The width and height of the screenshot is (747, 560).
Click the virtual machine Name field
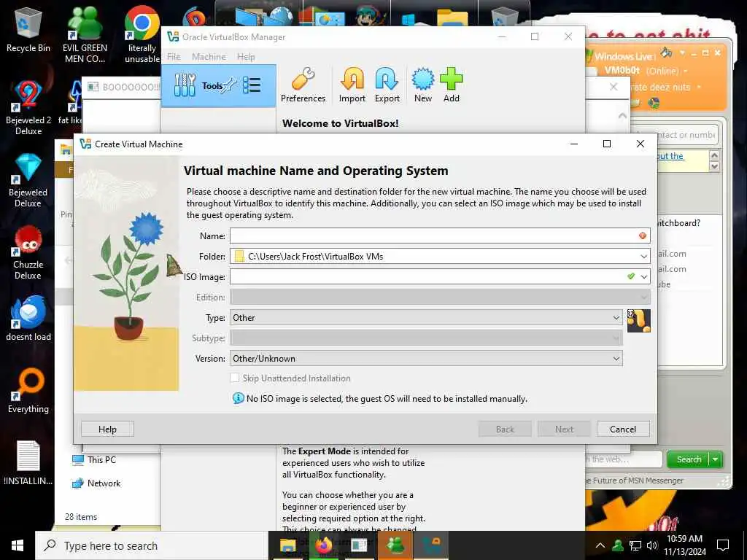(x=440, y=236)
